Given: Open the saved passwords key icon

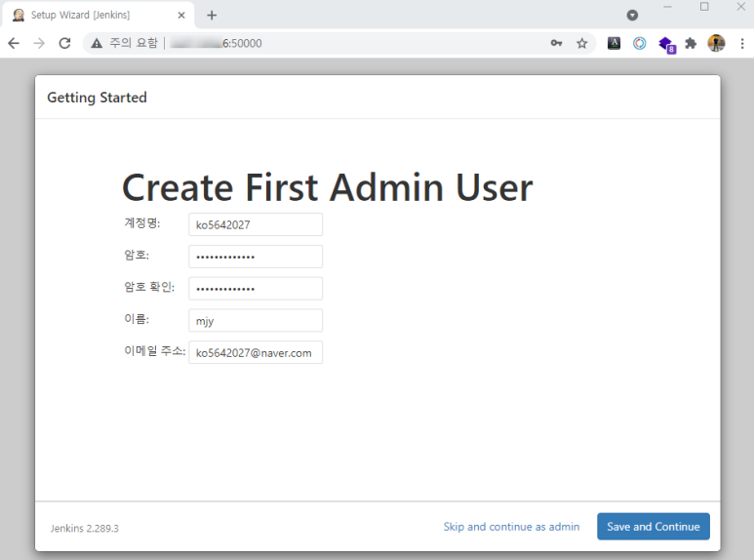Looking at the screenshot, I should coord(556,43).
